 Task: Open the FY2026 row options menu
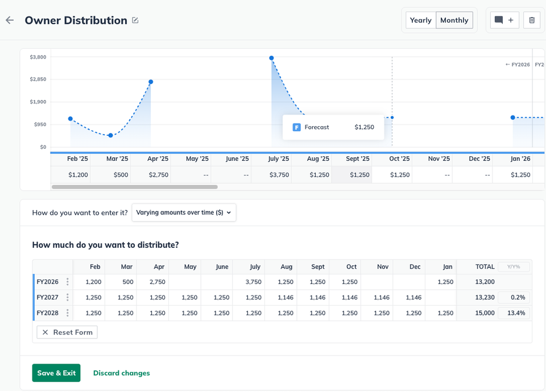[x=68, y=282]
